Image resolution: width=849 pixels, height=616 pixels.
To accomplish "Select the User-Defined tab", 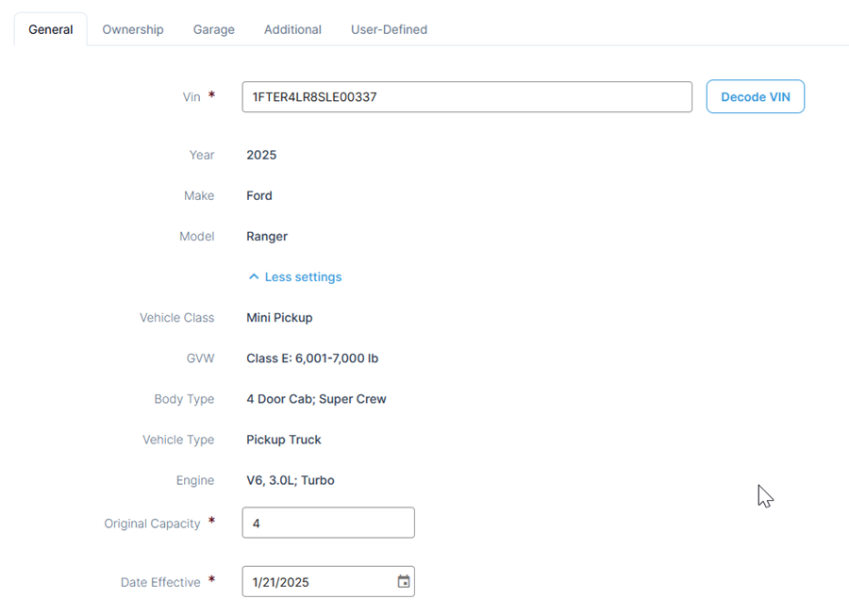I will [389, 29].
